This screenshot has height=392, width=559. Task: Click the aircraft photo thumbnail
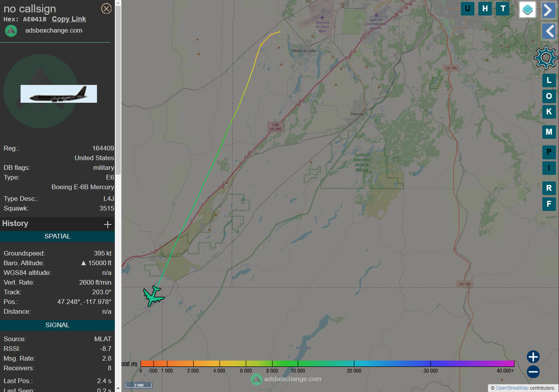pyautogui.click(x=59, y=94)
